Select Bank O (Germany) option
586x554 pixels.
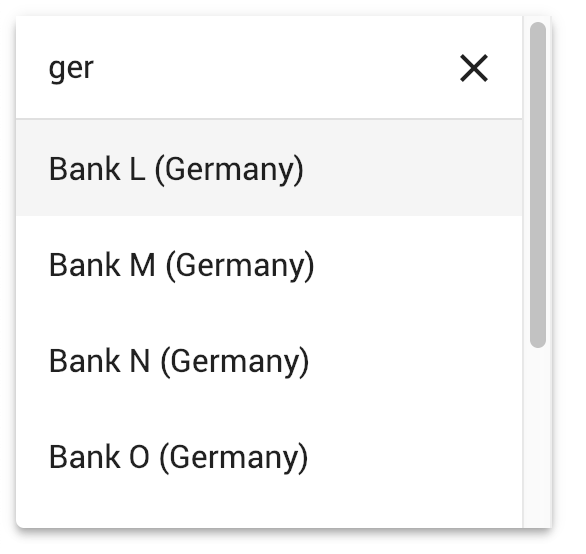pyautogui.click(x=269, y=456)
